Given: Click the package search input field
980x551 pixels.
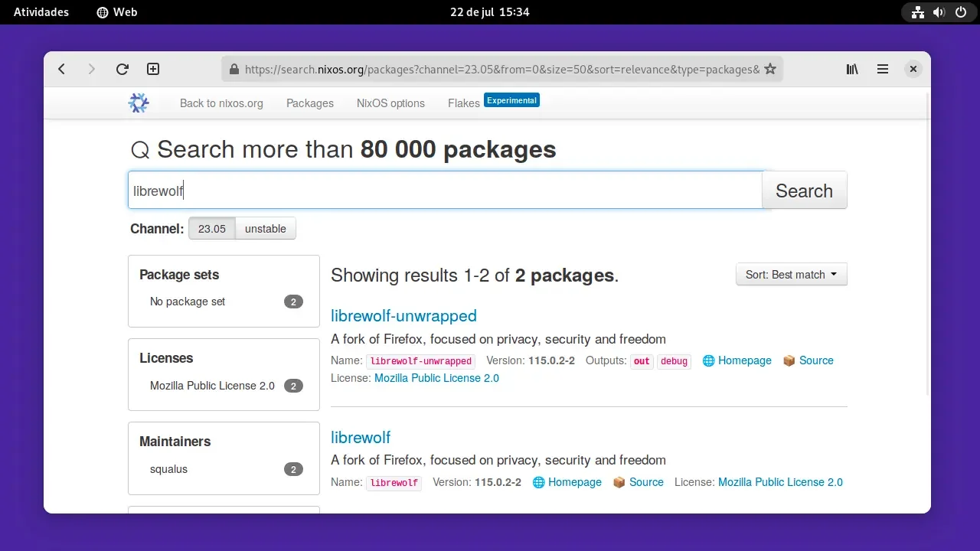Looking at the screenshot, I should pyautogui.click(x=445, y=191).
